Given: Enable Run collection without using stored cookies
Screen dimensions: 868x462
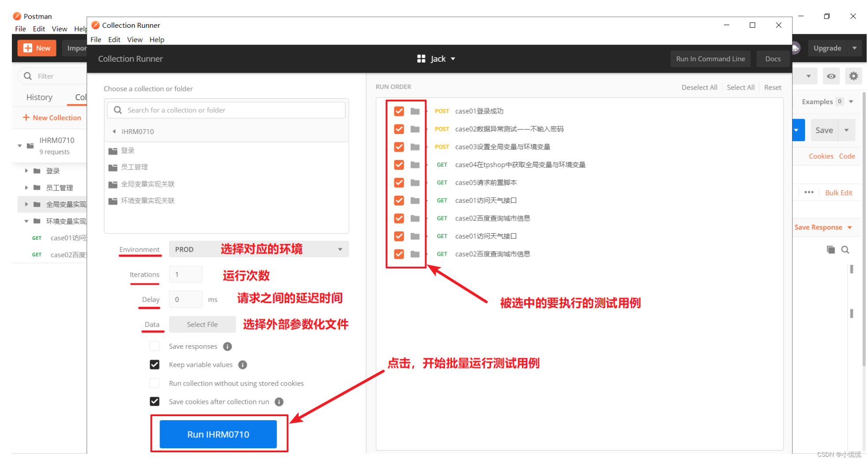Looking at the screenshot, I should [x=155, y=383].
